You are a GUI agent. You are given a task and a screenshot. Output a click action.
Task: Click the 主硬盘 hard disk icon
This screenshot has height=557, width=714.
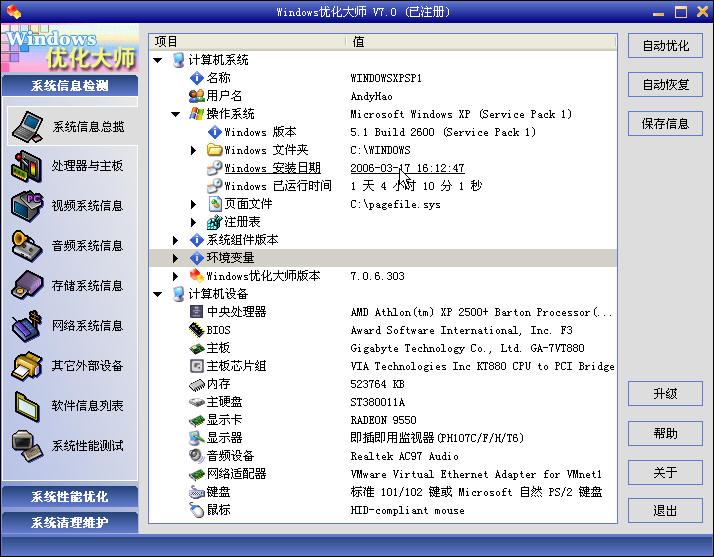click(197, 402)
